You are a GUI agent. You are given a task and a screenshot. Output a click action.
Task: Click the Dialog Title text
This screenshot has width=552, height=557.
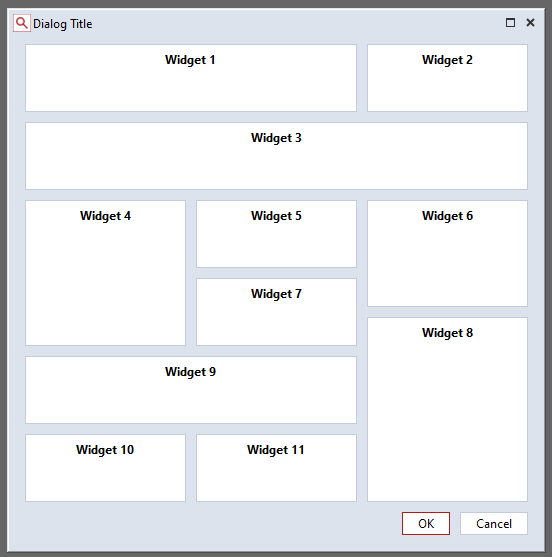click(63, 24)
